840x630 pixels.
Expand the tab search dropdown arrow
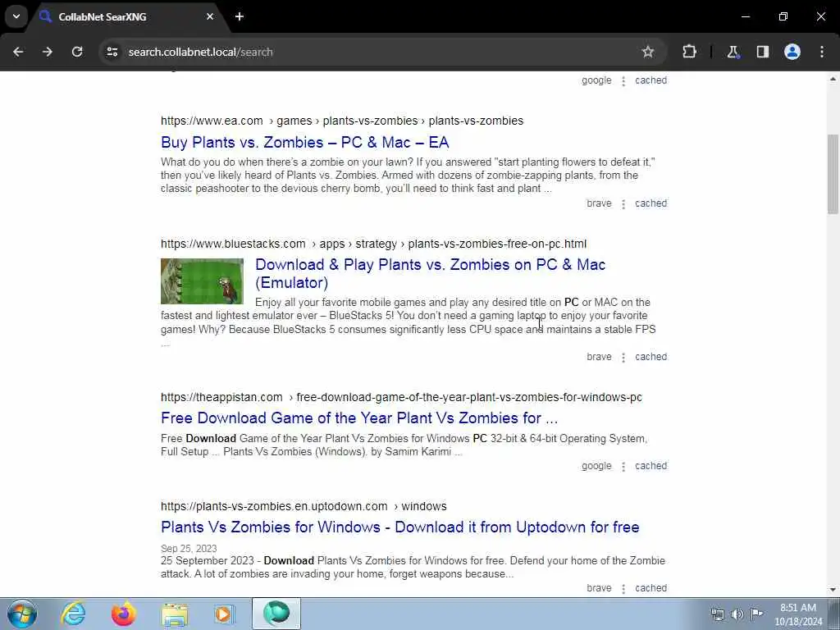(16, 16)
